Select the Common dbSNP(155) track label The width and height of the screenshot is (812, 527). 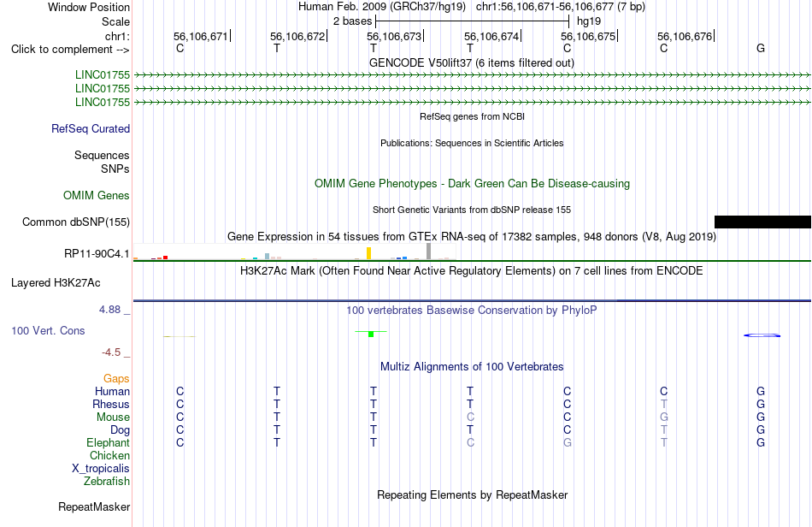point(75,222)
